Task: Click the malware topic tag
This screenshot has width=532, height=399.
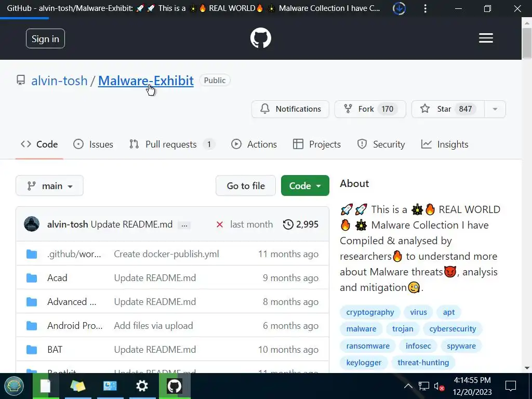Action: click(361, 329)
